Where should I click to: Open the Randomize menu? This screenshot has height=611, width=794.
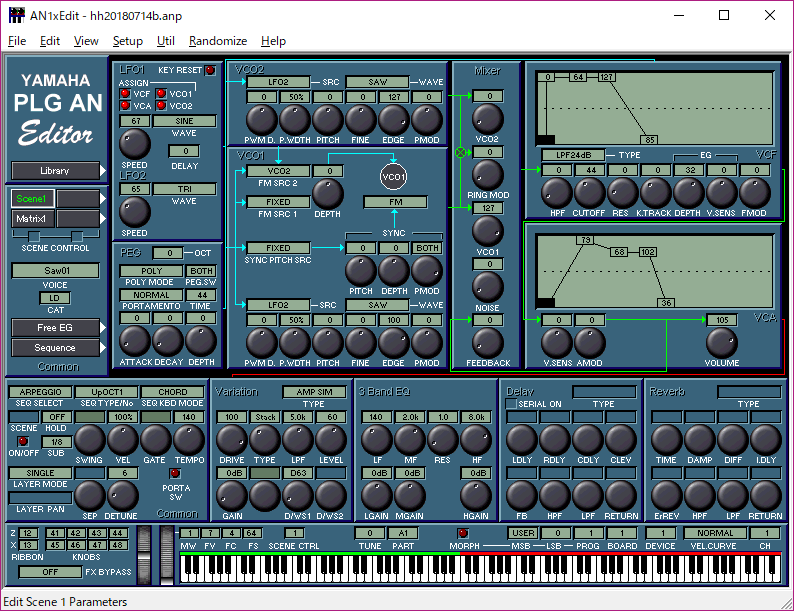(x=217, y=41)
